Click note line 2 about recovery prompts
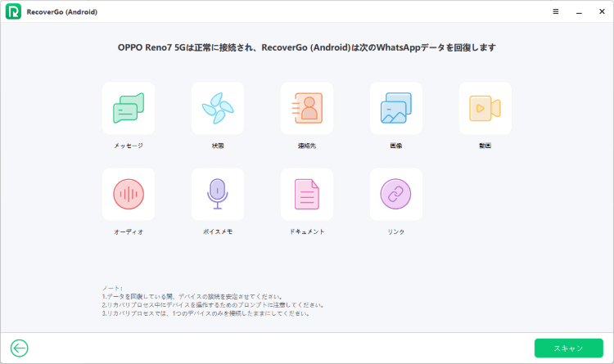Image resolution: width=614 pixels, height=364 pixels. 213,305
